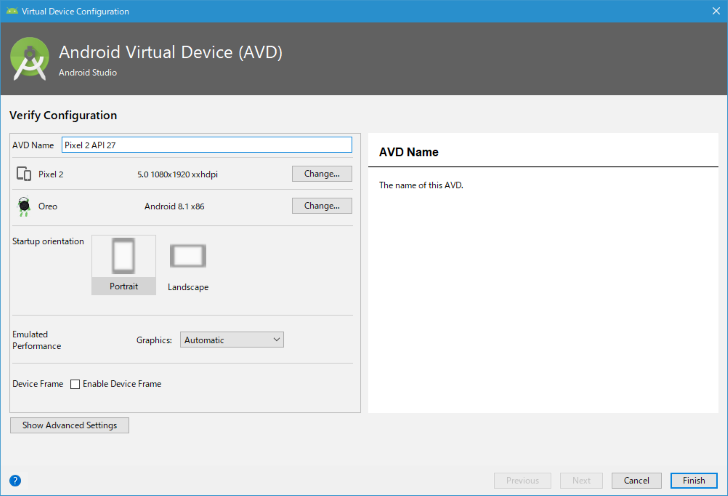Close the Virtual Device Configuration window
Screen dimensions: 728x496
point(716,11)
